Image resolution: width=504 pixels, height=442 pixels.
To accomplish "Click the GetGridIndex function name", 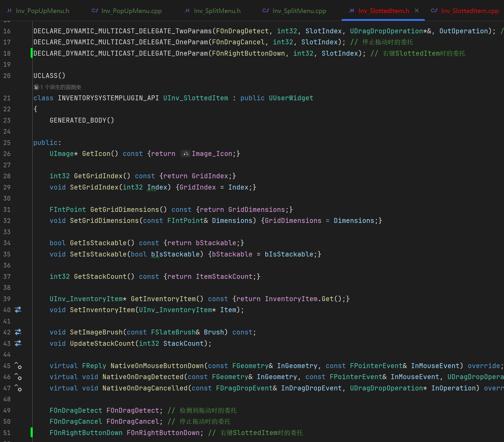I will pyautogui.click(x=98, y=176).
